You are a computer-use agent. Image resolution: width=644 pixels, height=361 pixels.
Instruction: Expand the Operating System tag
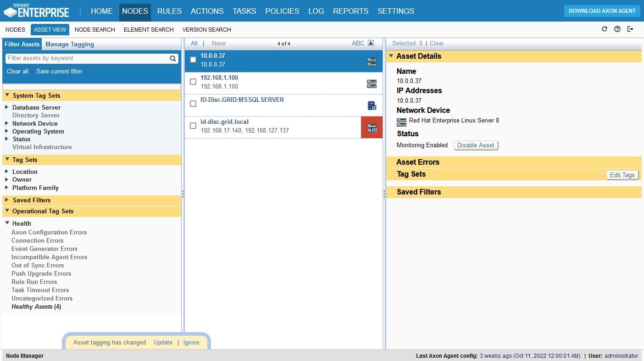[7, 131]
